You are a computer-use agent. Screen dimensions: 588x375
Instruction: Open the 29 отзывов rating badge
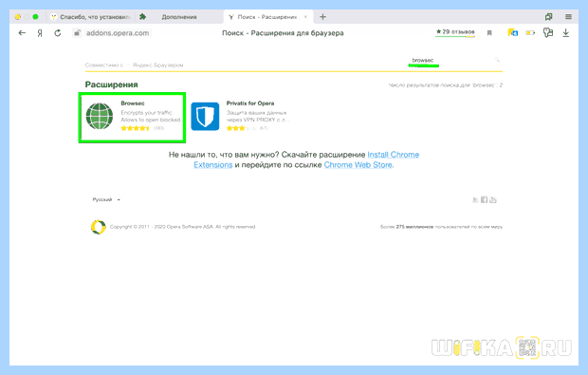click(455, 32)
